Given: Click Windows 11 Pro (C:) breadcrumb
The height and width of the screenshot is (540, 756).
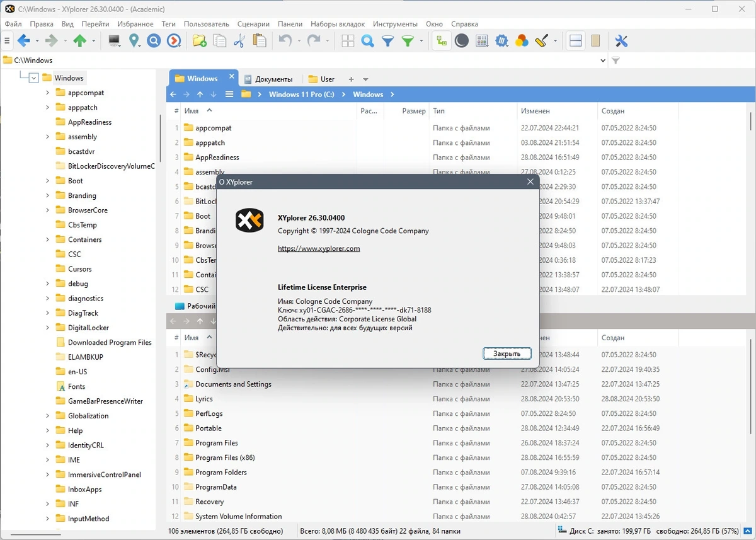Looking at the screenshot, I should point(302,95).
